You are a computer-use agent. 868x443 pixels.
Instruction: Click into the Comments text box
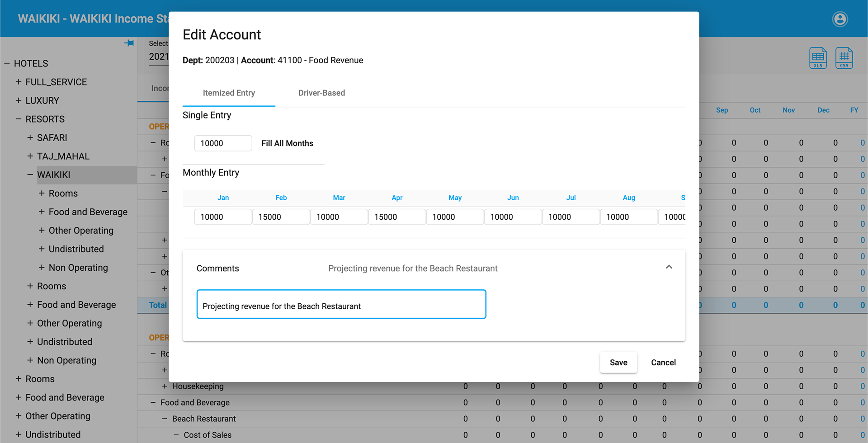pyautogui.click(x=341, y=304)
